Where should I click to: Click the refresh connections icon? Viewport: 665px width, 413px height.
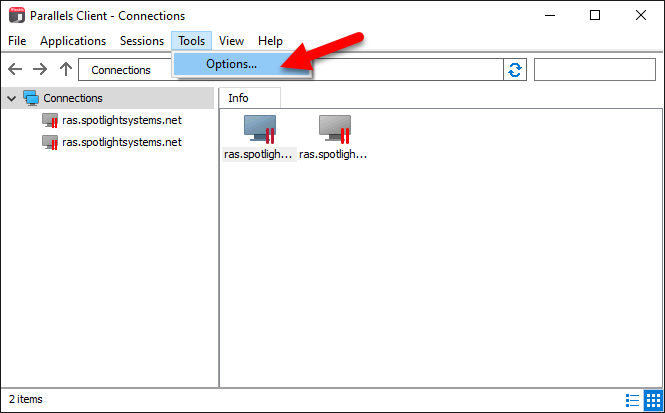pos(515,69)
